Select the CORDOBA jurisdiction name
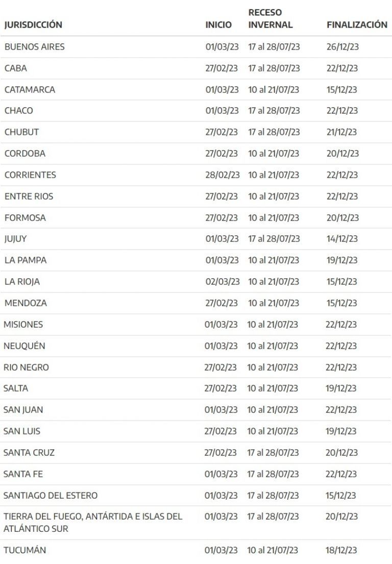 coord(25,154)
